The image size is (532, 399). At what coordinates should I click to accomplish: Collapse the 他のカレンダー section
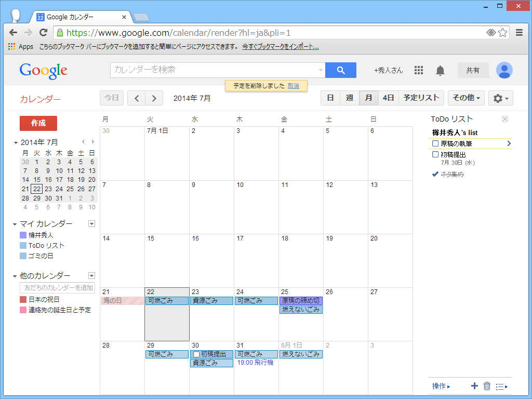[x=15, y=276]
